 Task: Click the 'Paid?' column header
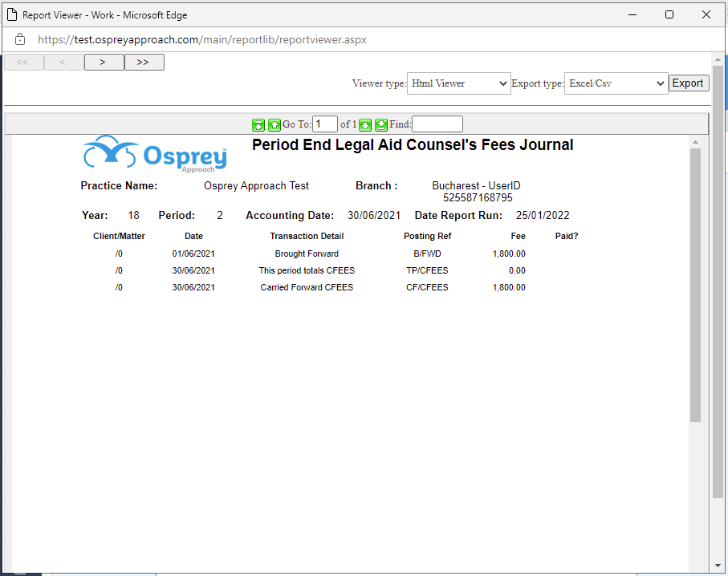tap(567, 236)
